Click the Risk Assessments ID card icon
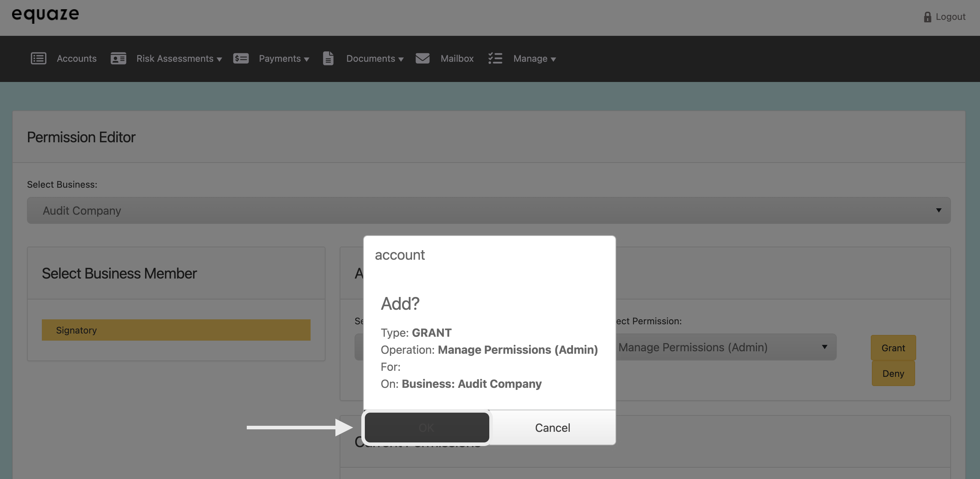The height and width of the screenshot is (479, 980). click(118, 58)
